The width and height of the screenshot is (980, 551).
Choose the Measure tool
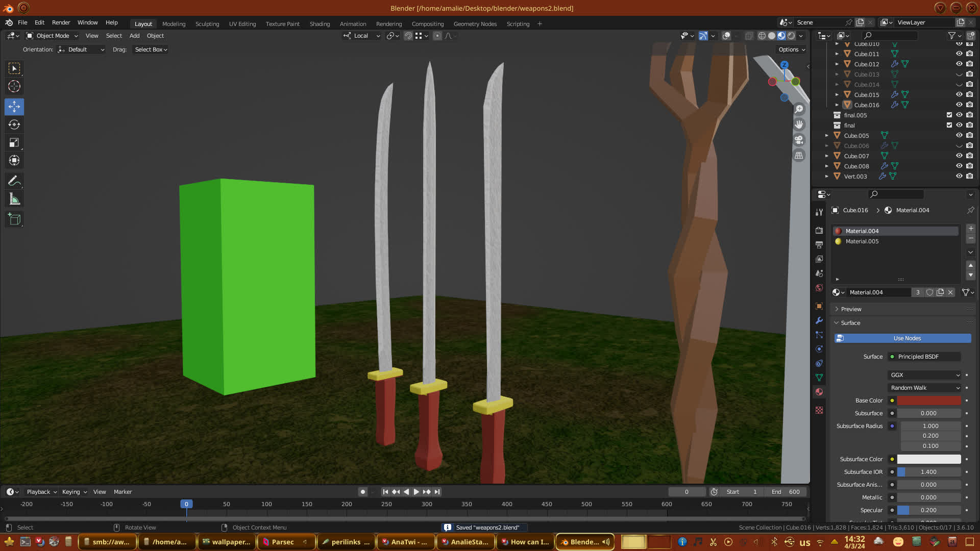14,199
